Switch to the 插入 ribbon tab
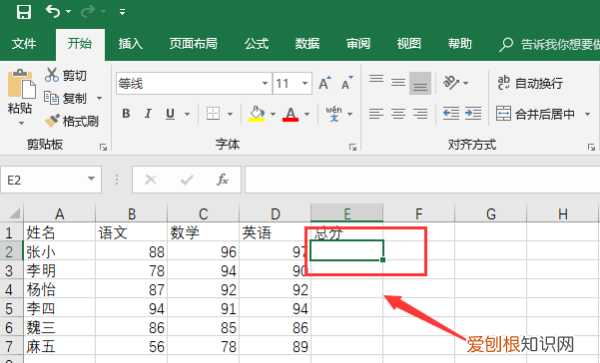 click(x=130, y=44)
